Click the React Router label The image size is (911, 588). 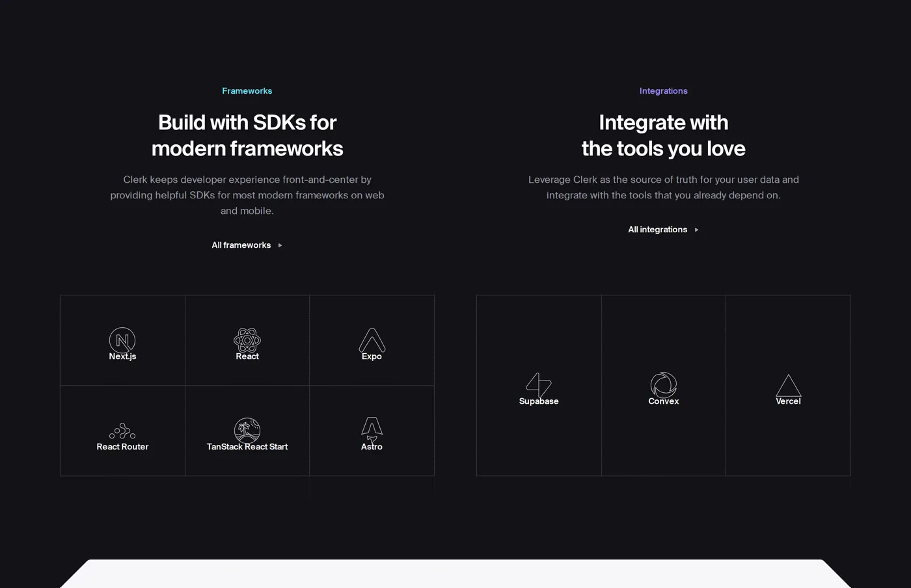tap(122, 447)
